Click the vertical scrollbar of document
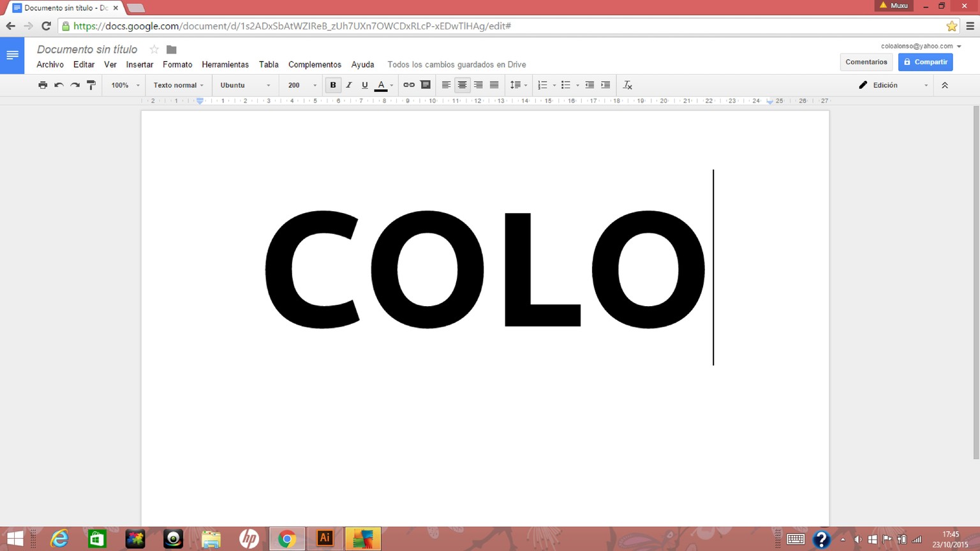Image resolution: width=980 pixels, height=551 pixels. pyautogui.click(x=976, y=282)
